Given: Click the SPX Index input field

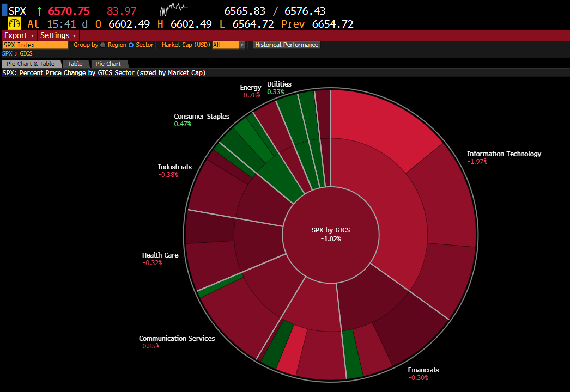Looking at the screenshot, I should (x=35, y=45).
